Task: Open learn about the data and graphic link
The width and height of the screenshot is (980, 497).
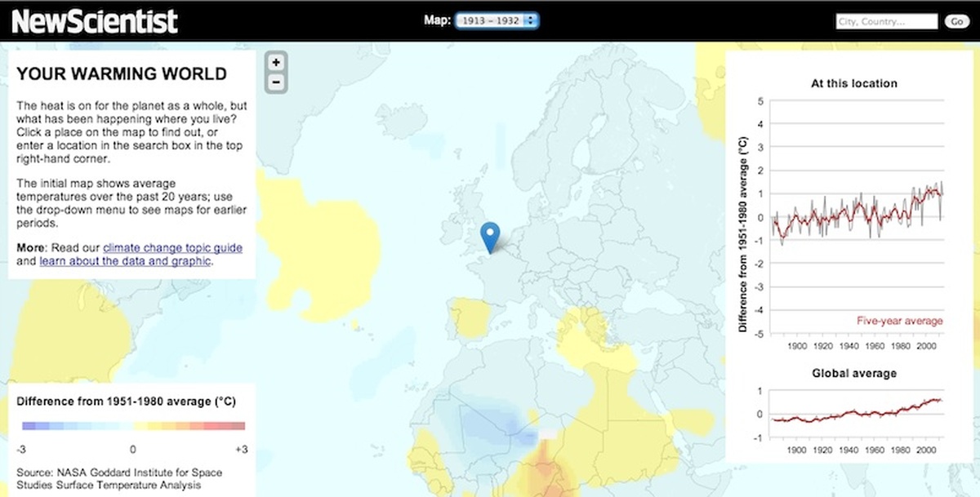Action: pyautogui.click(x=125, y=261)
